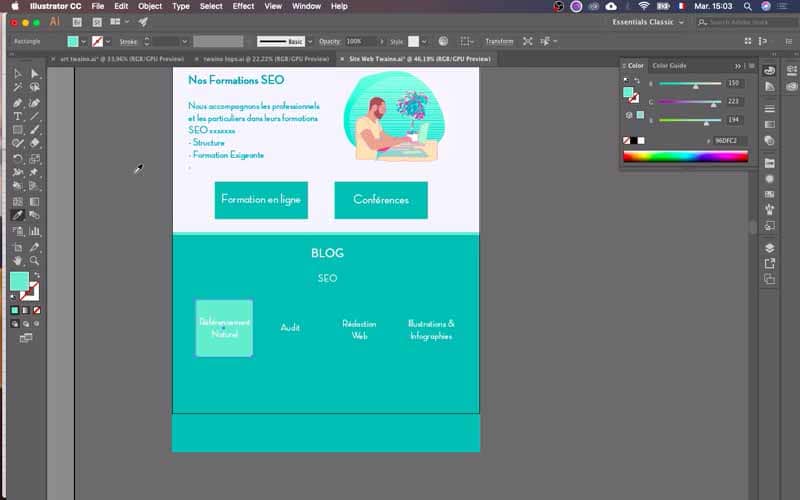Open fill color dropdown in control bar
Screen dimensions: 800x500
83,41
